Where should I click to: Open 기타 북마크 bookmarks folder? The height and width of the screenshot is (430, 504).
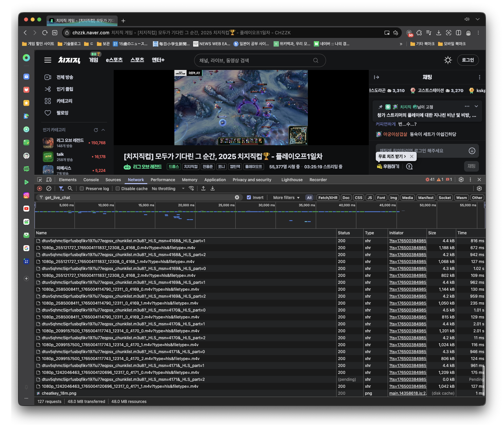pos(422,44)
